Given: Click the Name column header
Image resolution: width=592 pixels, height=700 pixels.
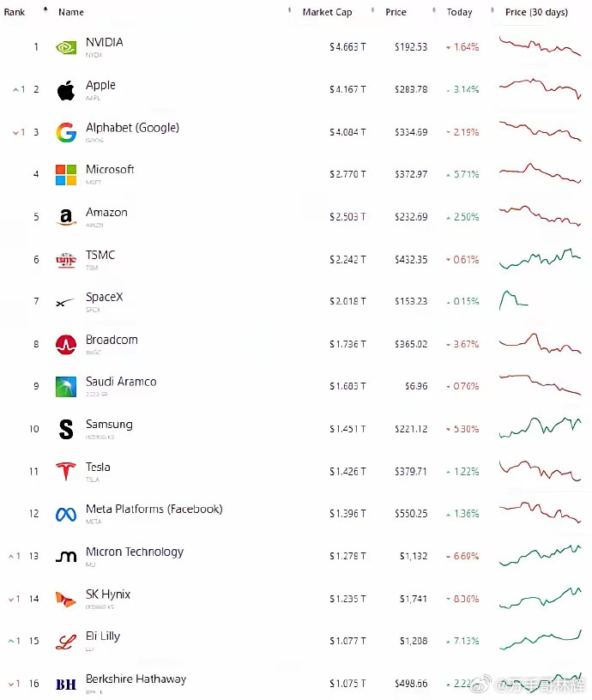Looking at the screenshot, I should coord(71,12).
